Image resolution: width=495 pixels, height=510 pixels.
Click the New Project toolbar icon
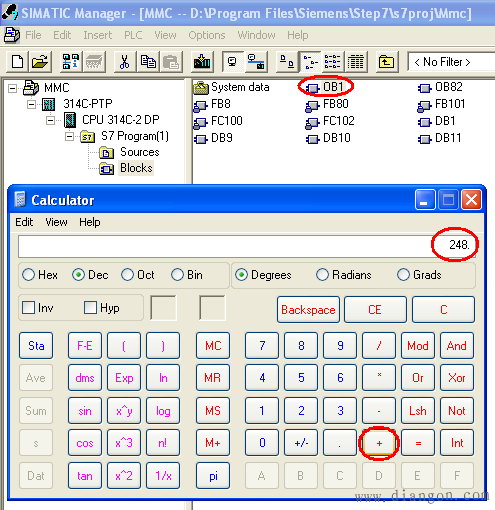(x=17, y=62)
